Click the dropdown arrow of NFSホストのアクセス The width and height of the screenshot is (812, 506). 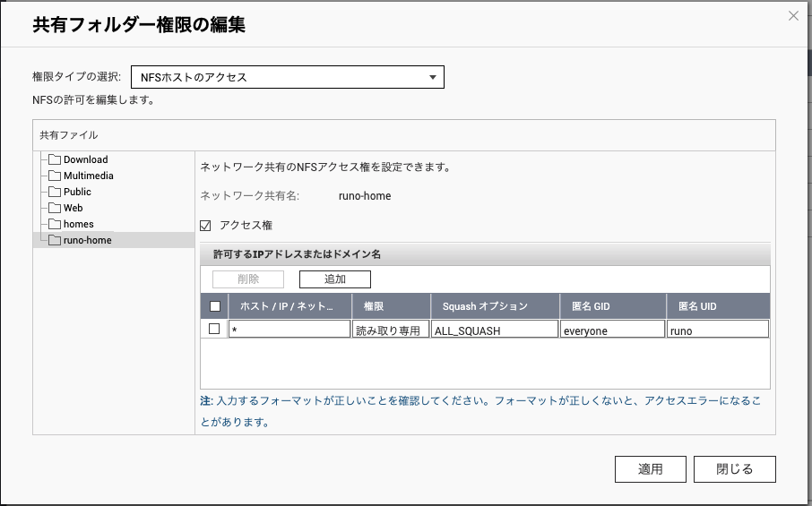click(432, 78)
